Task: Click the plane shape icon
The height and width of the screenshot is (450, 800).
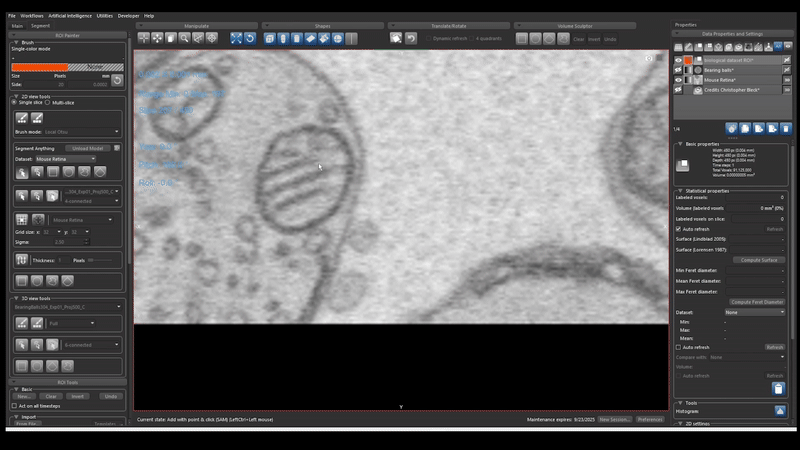Action: point(310,38)
